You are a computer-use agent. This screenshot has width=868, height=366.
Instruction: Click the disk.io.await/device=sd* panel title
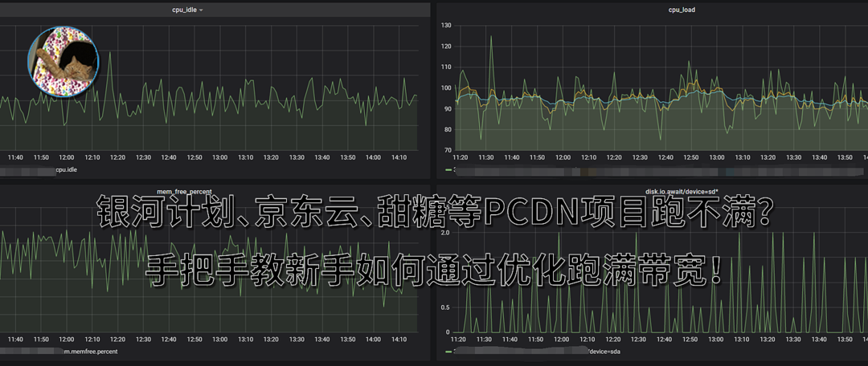tap(682, 192)
